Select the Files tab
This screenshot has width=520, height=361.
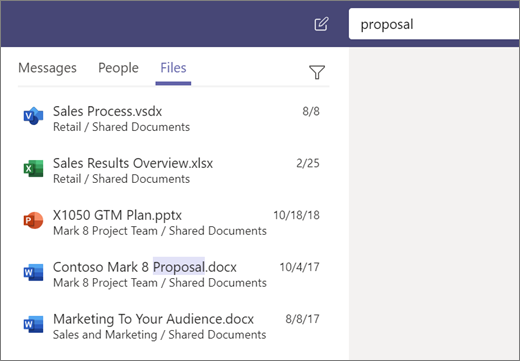tap(173, 68)
